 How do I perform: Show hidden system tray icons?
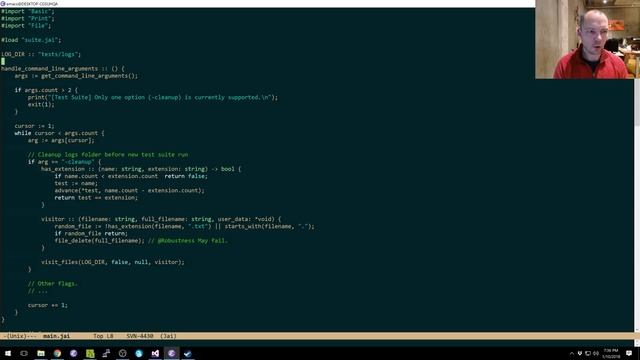coord(571,353)
